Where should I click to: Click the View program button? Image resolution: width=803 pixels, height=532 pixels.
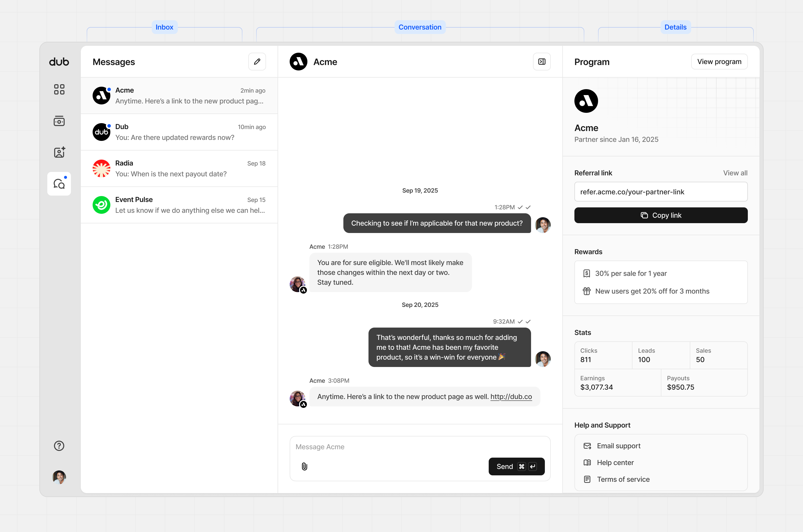click(719, 62)
